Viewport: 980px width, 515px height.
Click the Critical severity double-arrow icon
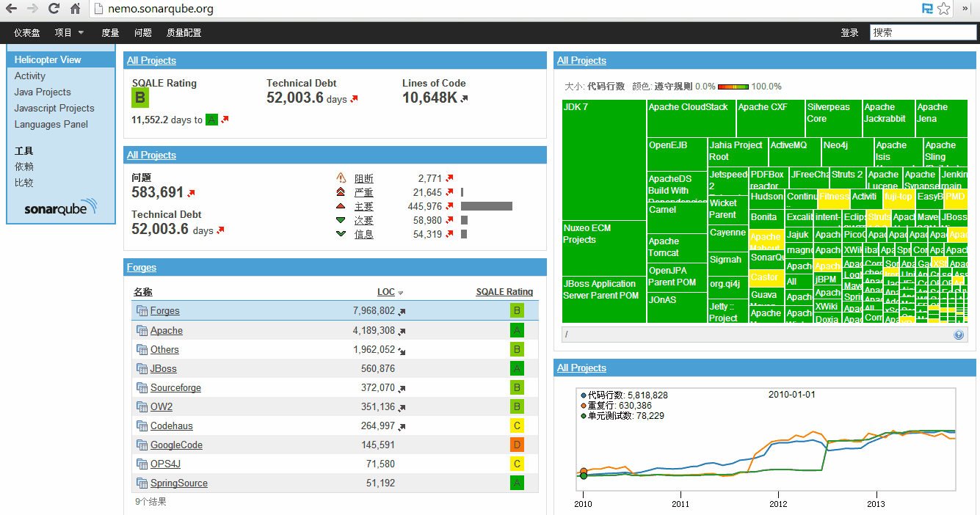341,192
